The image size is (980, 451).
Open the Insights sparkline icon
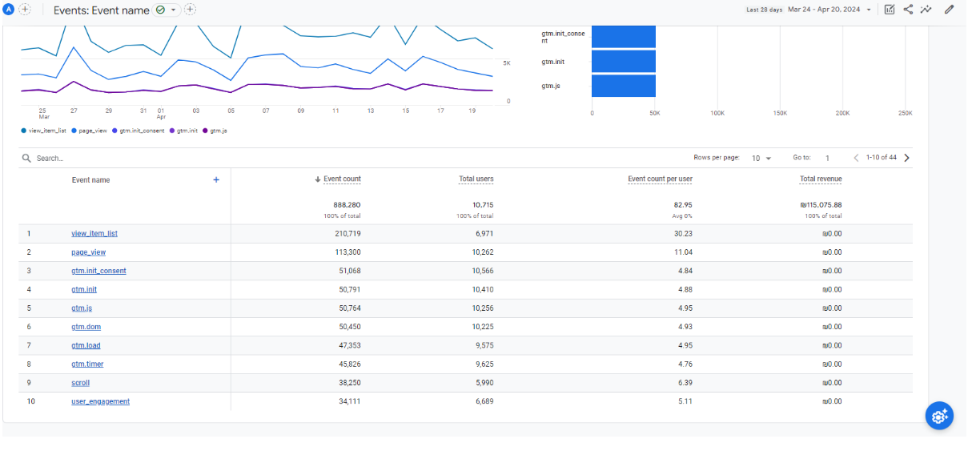tap(926, 10)
